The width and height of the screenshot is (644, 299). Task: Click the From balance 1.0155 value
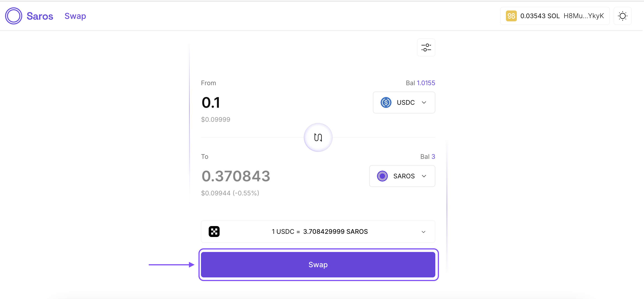point(426,83)
